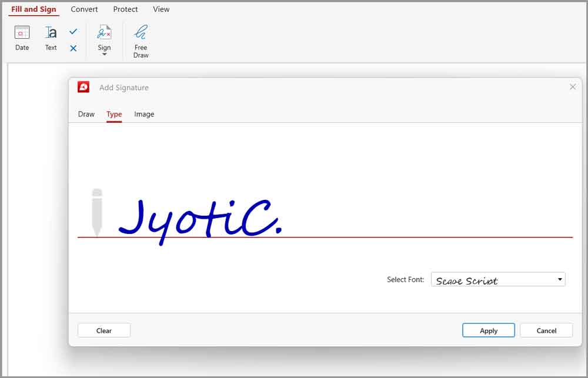Image resolution: width=588 pixels, height=378 pixels.
Task: Click the Sign tool icon
Action: coord(104,34)
